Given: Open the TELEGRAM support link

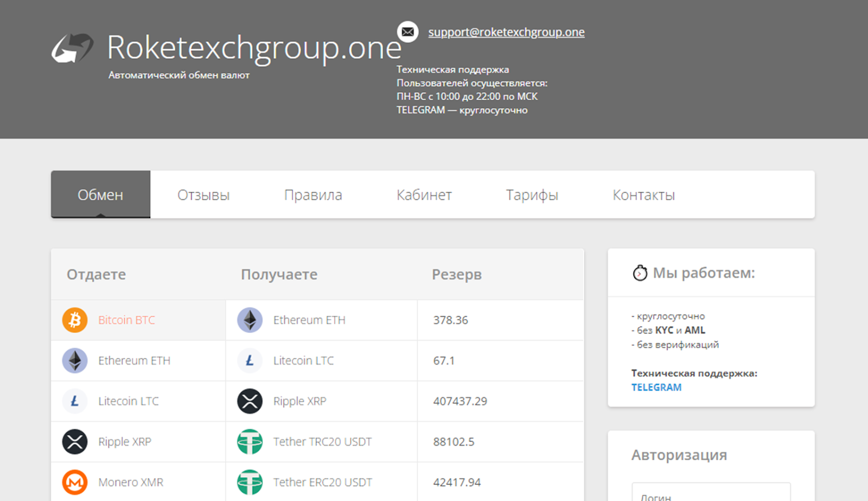Looking at the screenshot, I should 656,387.
